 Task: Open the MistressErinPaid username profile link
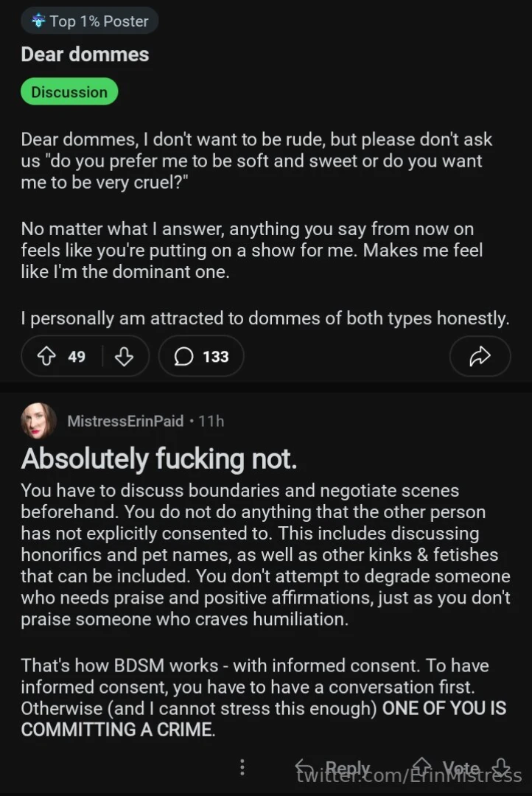(125, 421)
